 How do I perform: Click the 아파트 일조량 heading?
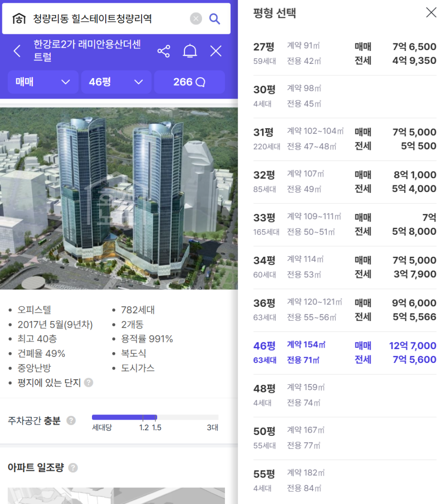(x=36, y=467)
